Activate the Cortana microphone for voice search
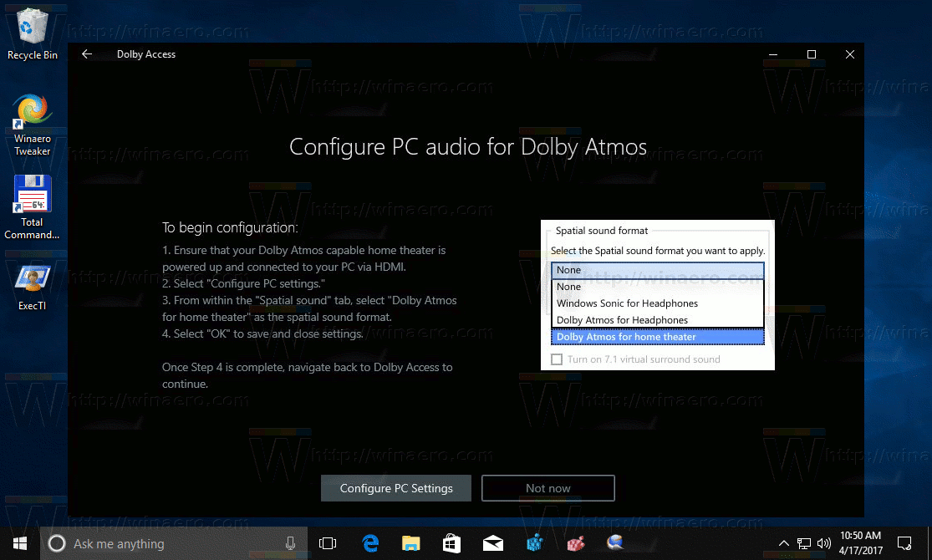 pos(290,543)
